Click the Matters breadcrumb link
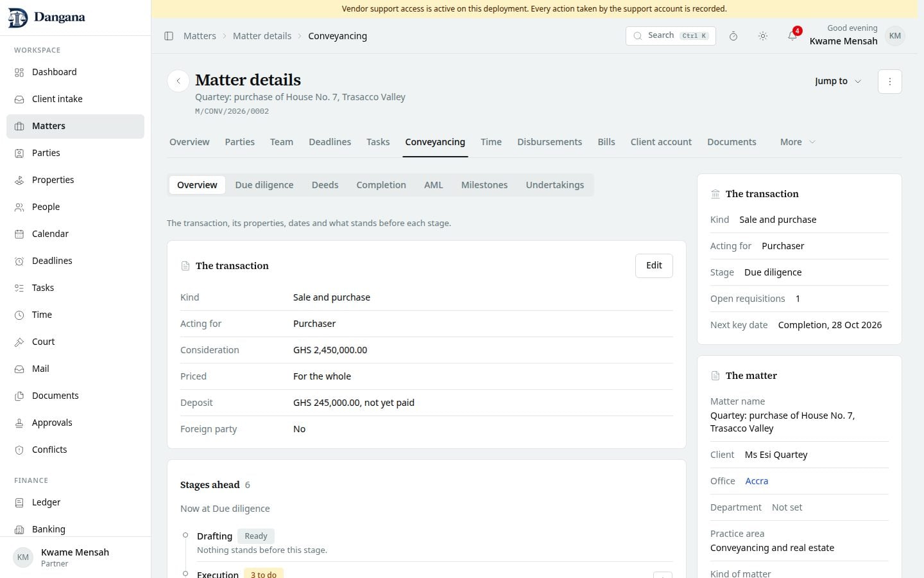The width and height of the screenshot is (924, 578). [200, 36]
